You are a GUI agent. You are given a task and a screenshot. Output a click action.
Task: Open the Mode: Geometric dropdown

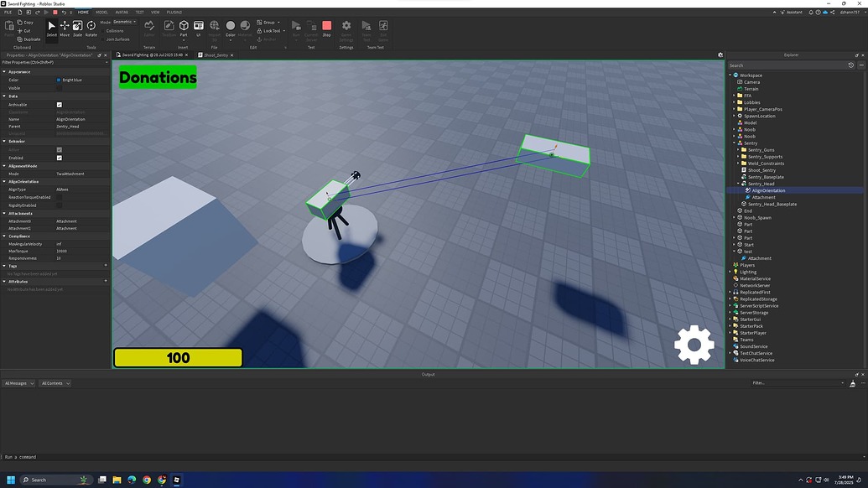[x=122, y=23]
